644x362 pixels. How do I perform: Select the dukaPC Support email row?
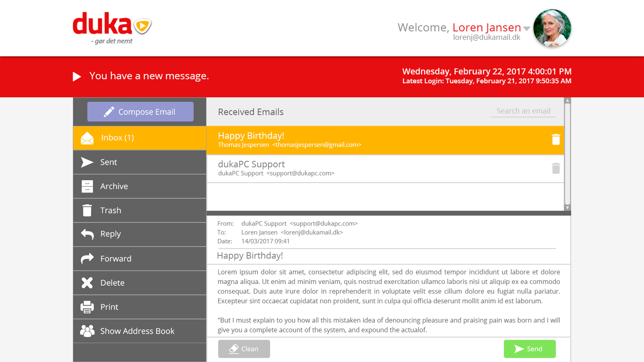tap(385, 169)
